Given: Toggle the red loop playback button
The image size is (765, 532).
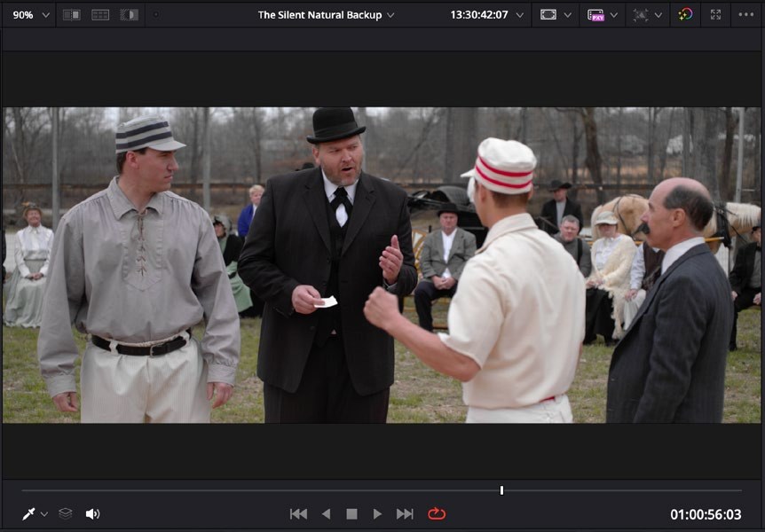Looking at the screenshot, I should (437, 514).
